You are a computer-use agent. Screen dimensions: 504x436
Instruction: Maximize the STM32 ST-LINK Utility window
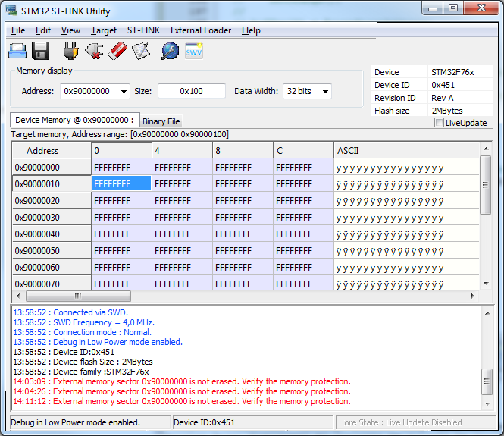click(453, 8)
